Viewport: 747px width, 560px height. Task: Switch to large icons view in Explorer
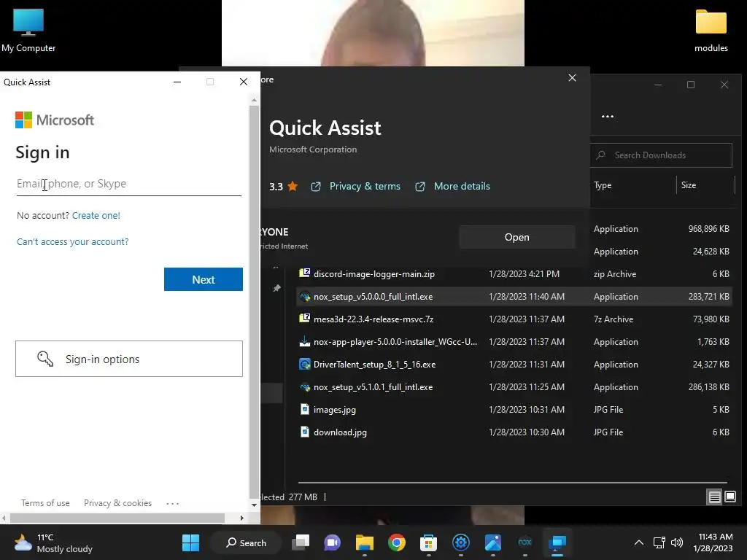click(729, 497)
